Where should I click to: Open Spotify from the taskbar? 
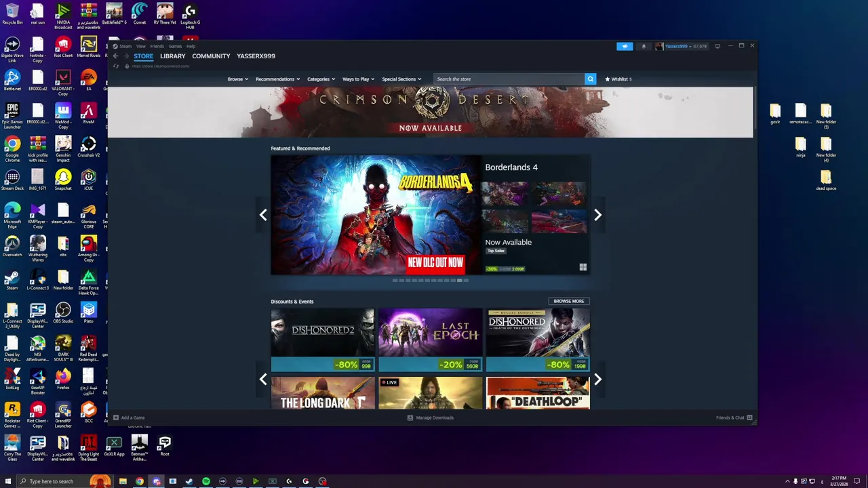pos(205,481)
